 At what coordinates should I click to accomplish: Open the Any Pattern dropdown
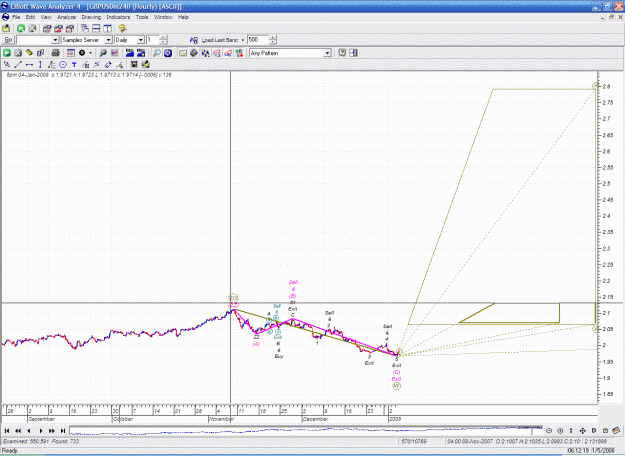327,53
